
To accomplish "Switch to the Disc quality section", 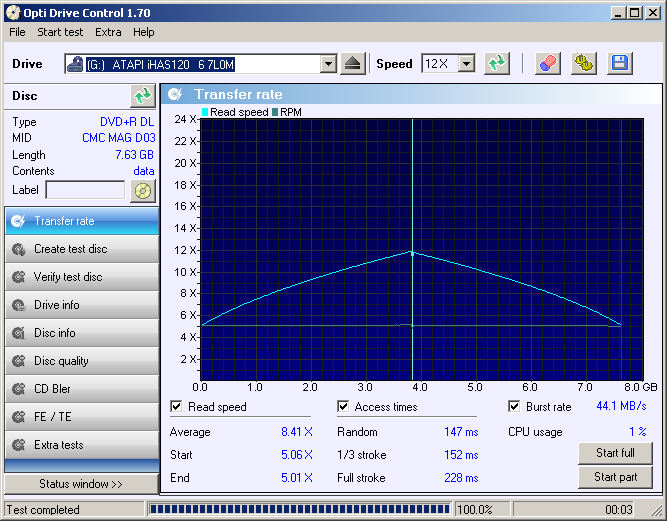I will pos(82,361).
